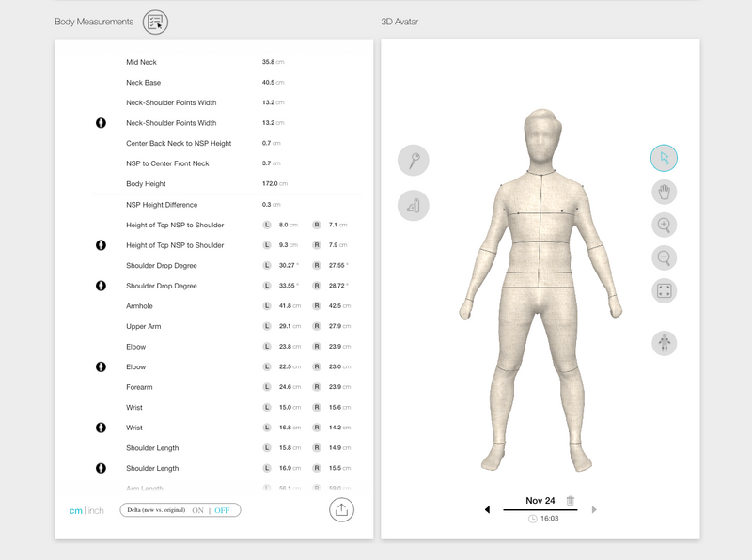Turn Delta comparison OFF
This screenshot has width=752, height=560.
click(222, 510)
